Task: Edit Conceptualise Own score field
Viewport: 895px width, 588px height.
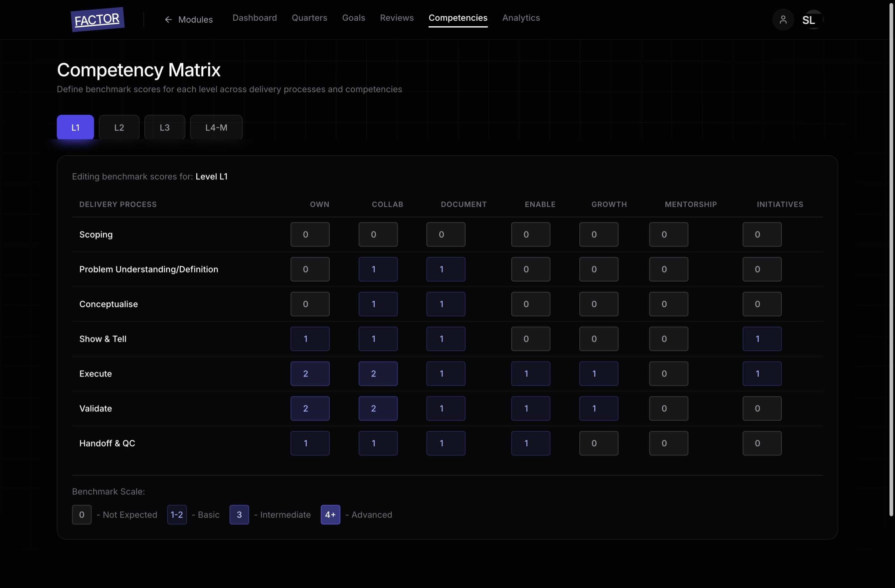Action: tap(310, 304)
